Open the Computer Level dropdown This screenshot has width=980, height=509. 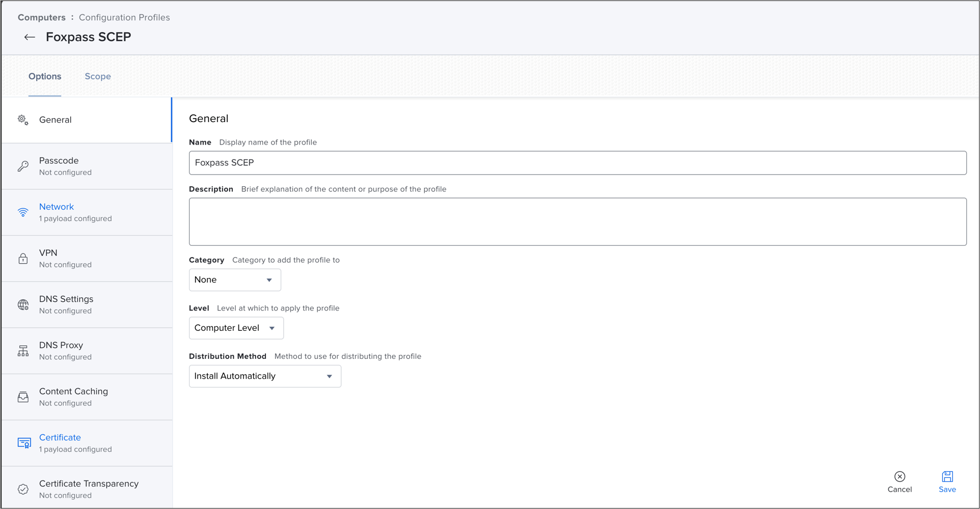tap(236, 328)
